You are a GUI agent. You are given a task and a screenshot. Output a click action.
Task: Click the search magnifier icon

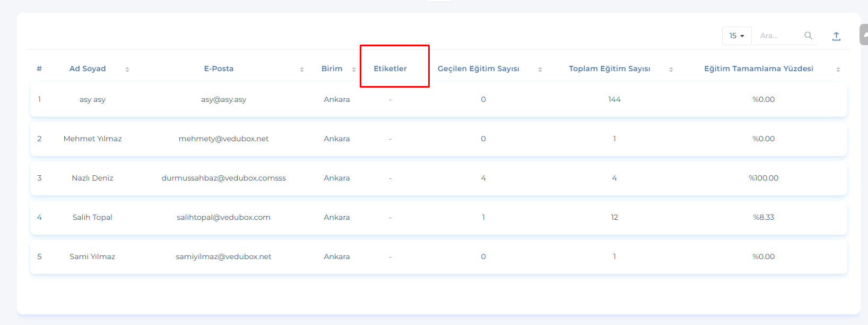[x=808, y=36]
